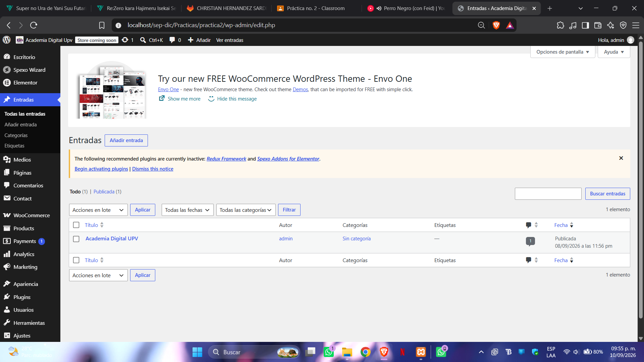Expand the Todas las fechas dropdown
Image resolution: width=644 pixels, height=362 pixels.
[x=187, y=210]
